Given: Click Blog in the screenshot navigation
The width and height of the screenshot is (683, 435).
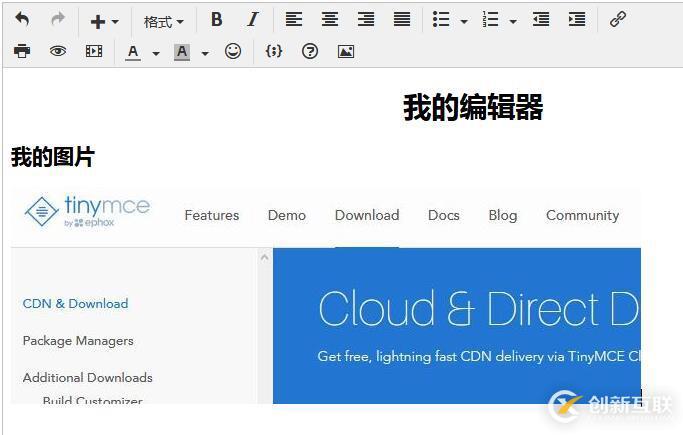Looking at the screenshot, I should click(x=503, y=216).
